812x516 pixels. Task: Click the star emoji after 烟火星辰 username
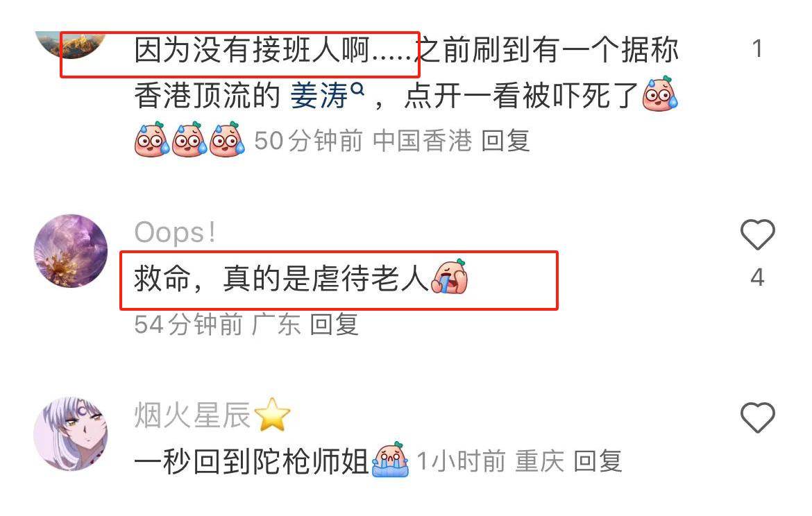(273, 414)
